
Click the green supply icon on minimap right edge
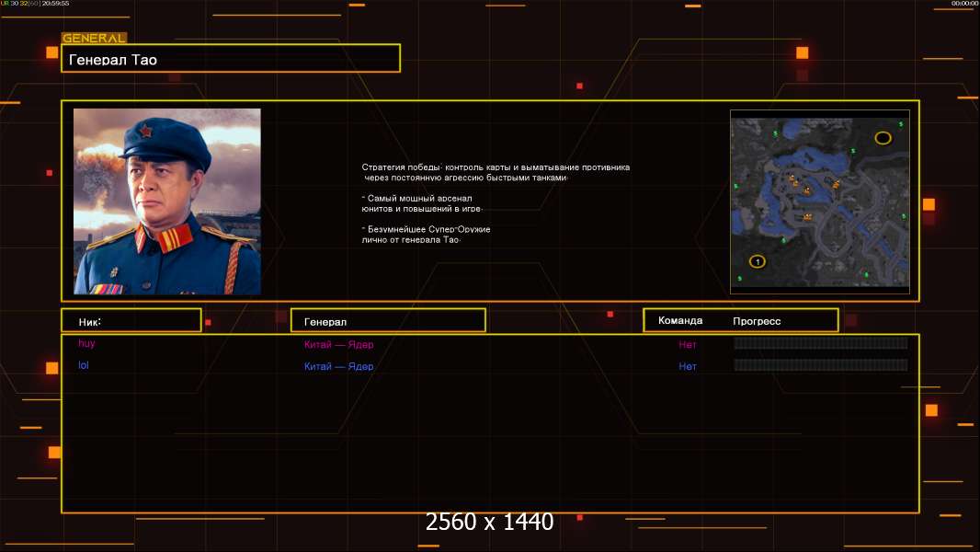tap(904, 216)
